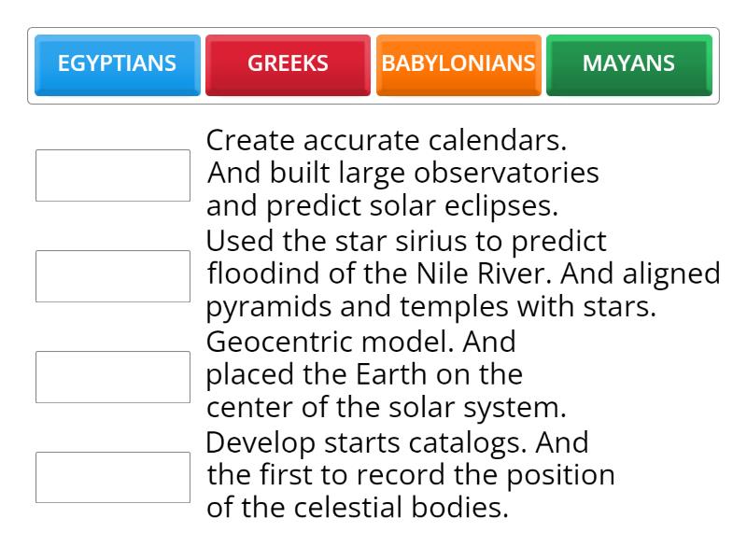Image resolution: width=747 pixels, height=560 pixels.
Task: Click the answer box beside the Nile River clue
Action: [x=112, y=275]
